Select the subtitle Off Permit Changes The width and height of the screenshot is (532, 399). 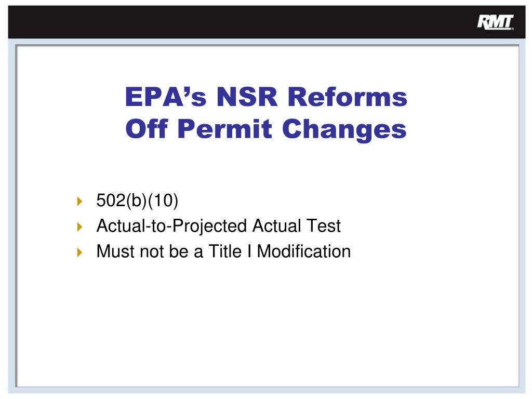(266, 129)
